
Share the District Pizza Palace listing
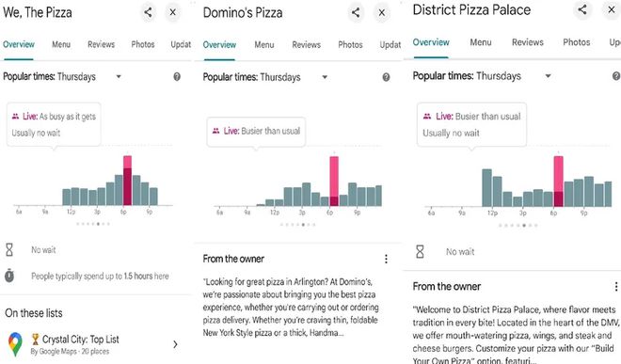click(582, 9)
